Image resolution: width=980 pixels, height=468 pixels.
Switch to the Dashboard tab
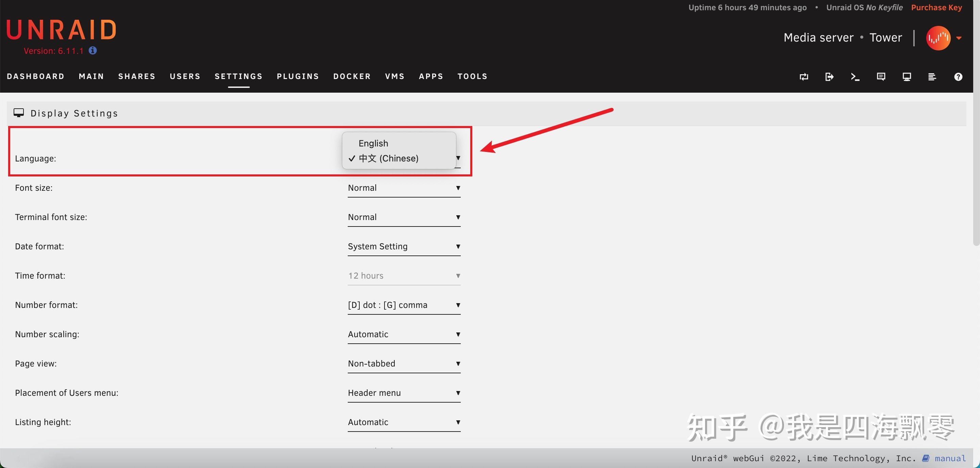(36, 76)
